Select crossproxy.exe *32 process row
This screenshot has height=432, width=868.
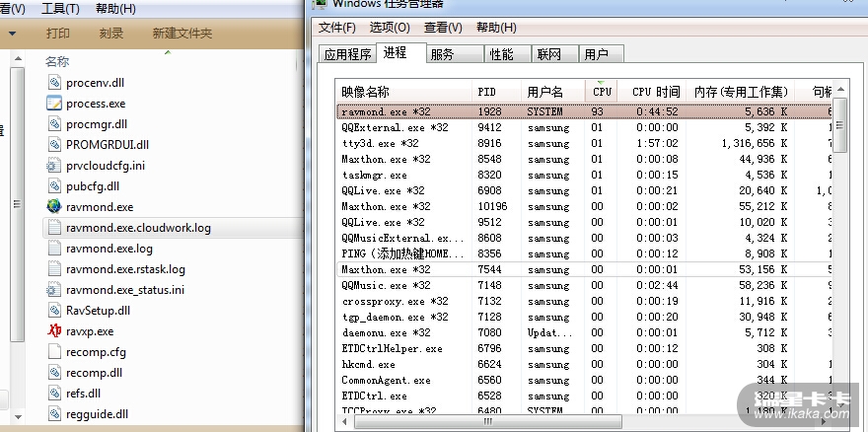(584, 301)
